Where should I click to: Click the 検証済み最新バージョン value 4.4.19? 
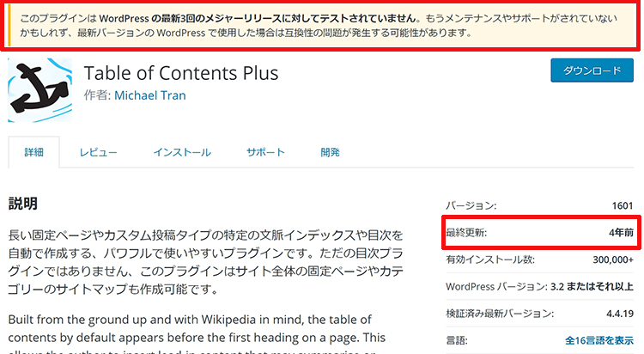[x=620, y=314]
